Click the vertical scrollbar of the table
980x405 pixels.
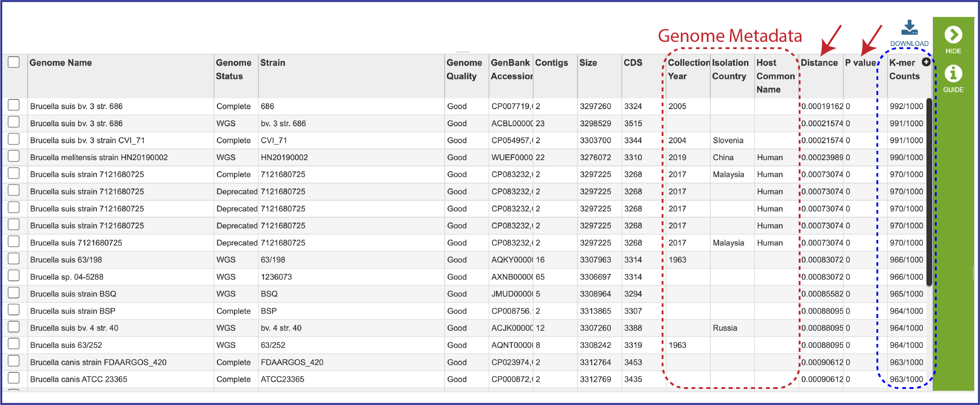click(x=929, y=192)
